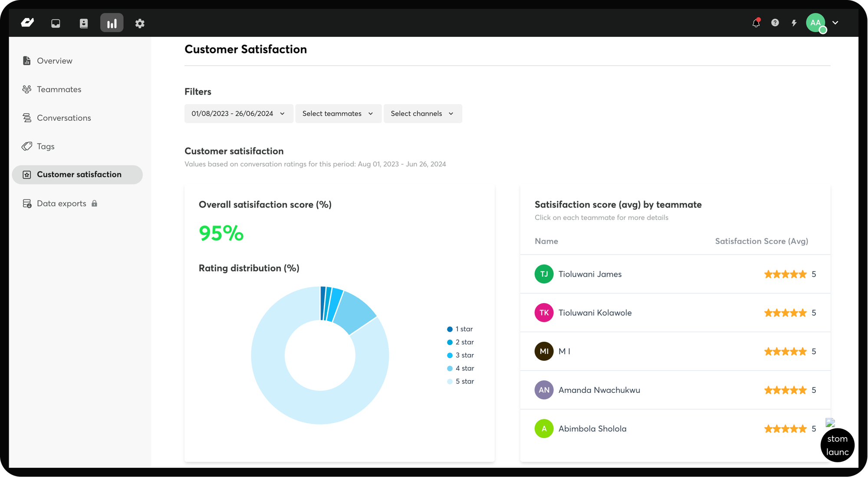Click the notifications bell icon

tap(756, 23)
